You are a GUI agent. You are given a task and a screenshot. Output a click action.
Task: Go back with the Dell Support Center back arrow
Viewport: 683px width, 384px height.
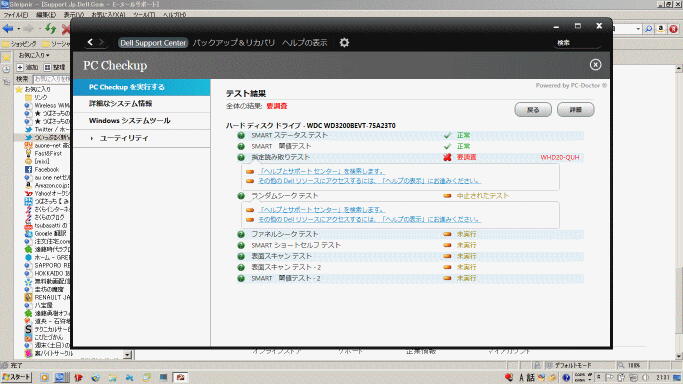pyautogui.click(x=90, y=42)
